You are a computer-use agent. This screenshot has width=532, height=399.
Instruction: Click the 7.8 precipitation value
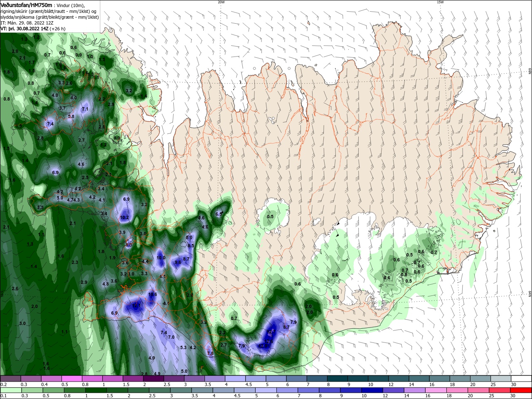pos(210,353)
